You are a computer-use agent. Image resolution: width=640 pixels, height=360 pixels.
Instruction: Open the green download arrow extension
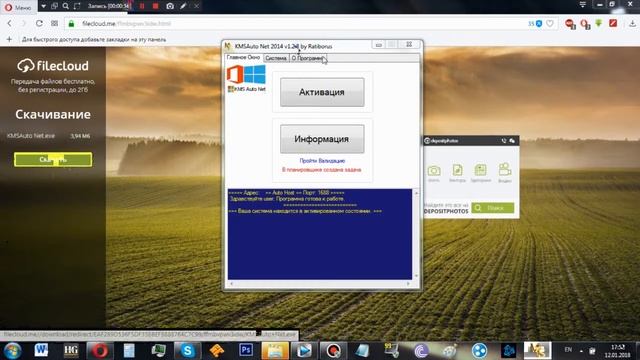tap(598, 23)
